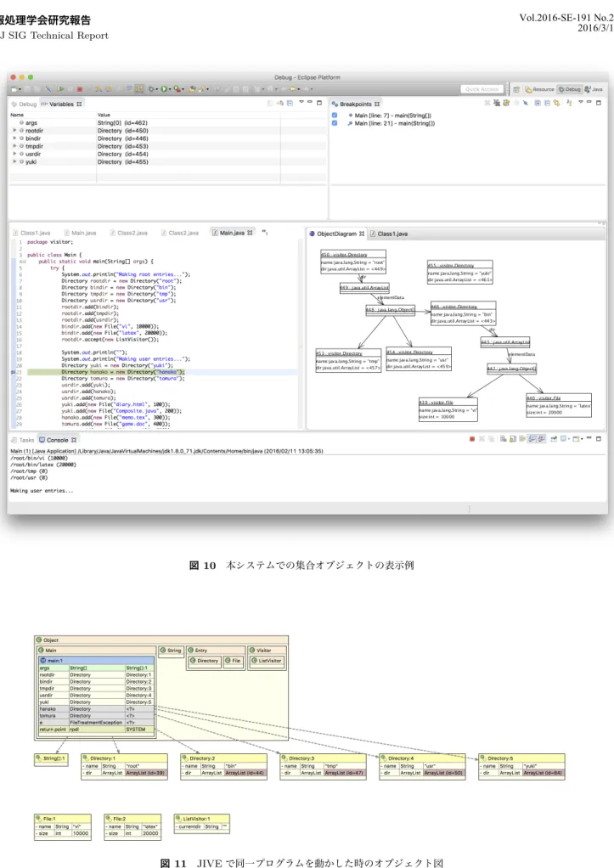614x868 pixels.
Task: Expand the yuki variable
Action: 15,161
